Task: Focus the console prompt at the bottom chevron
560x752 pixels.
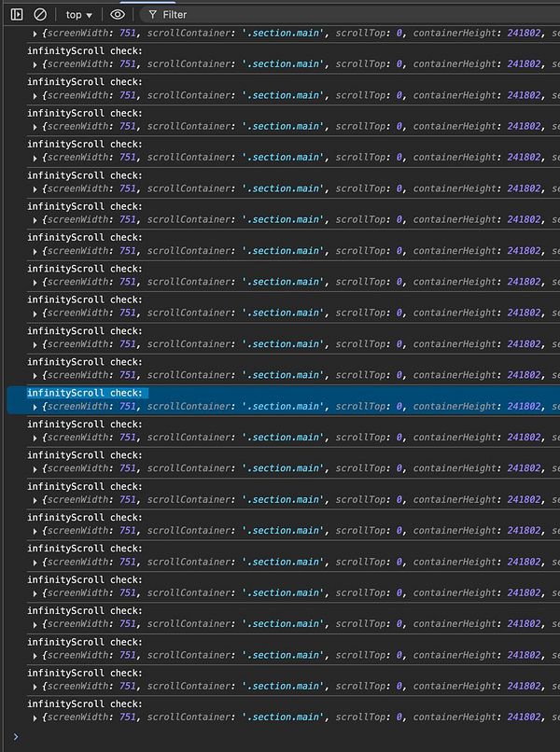Action: (x=16, y=736)
